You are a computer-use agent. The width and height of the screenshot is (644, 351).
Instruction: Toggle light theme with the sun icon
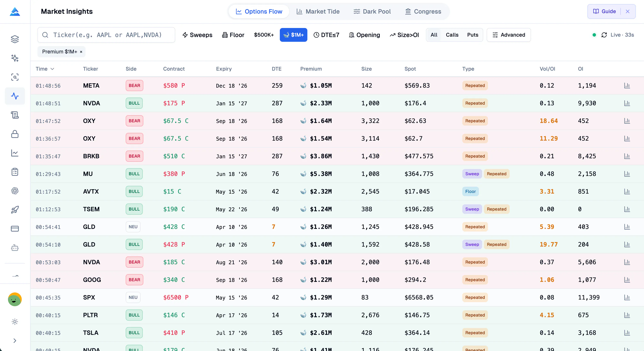(15, 322)
